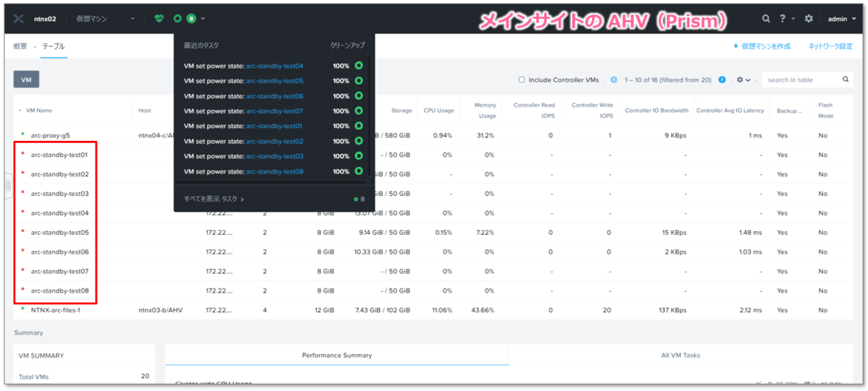868x391 pixels.
Task: Select the テーブル tab
Action: tap(54, 46)
